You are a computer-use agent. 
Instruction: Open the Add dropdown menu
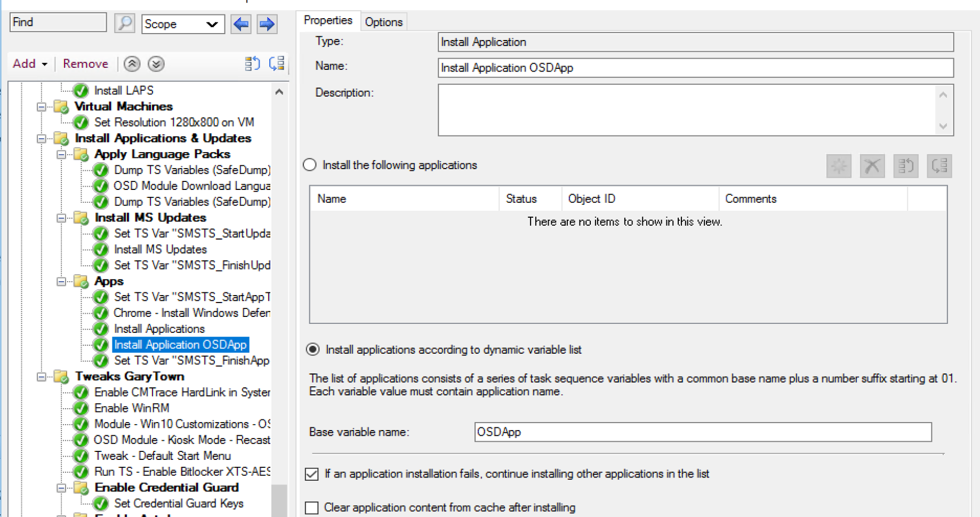(30, 64)
